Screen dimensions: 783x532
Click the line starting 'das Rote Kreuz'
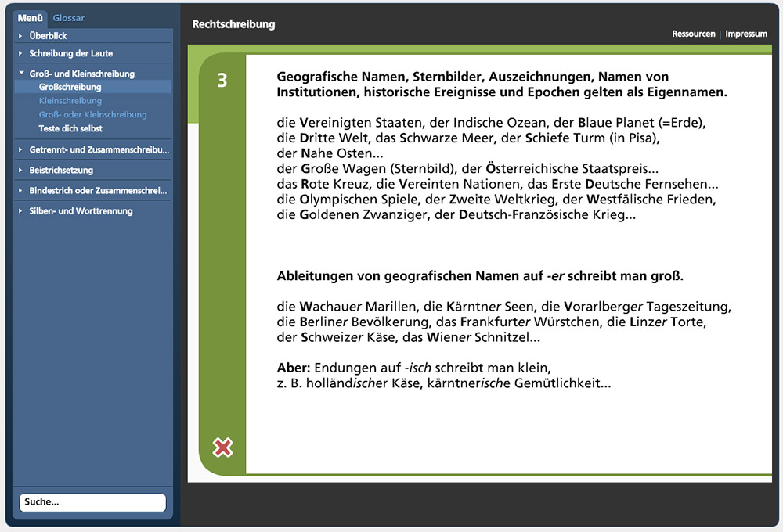coord(497,184)
